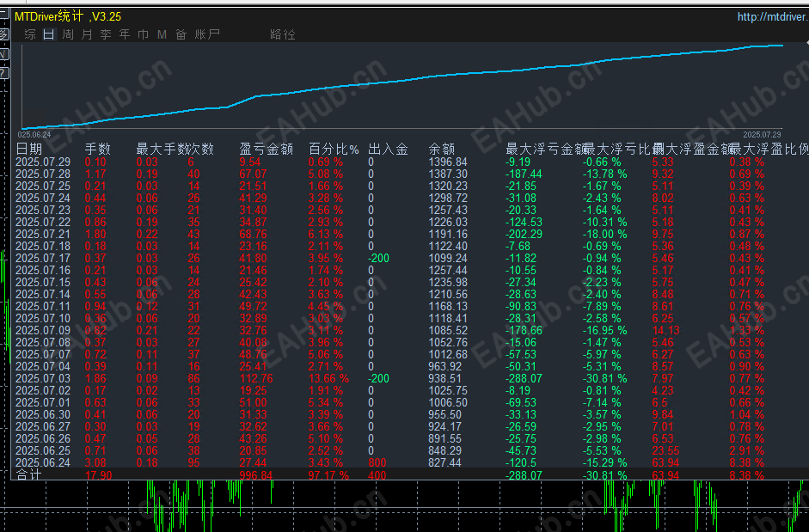
Task: Click lots value 3.08 on 2025.06.24
Action: point(95,463)
